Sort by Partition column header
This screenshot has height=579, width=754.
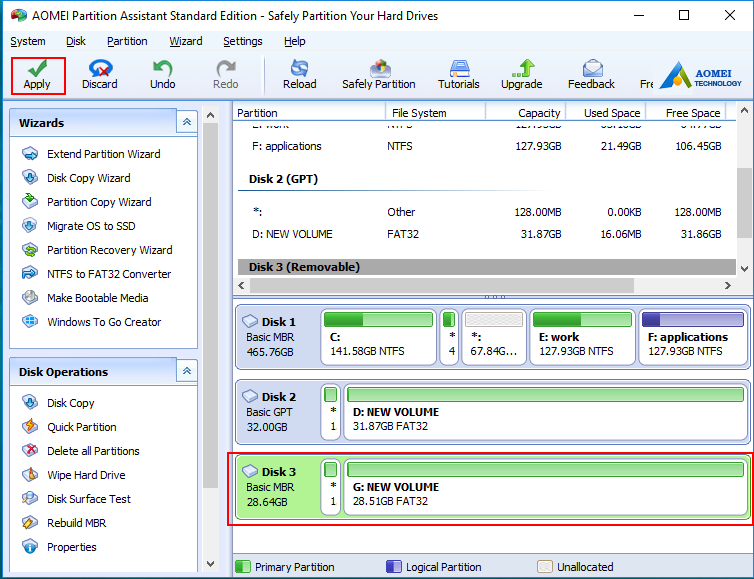310,113
